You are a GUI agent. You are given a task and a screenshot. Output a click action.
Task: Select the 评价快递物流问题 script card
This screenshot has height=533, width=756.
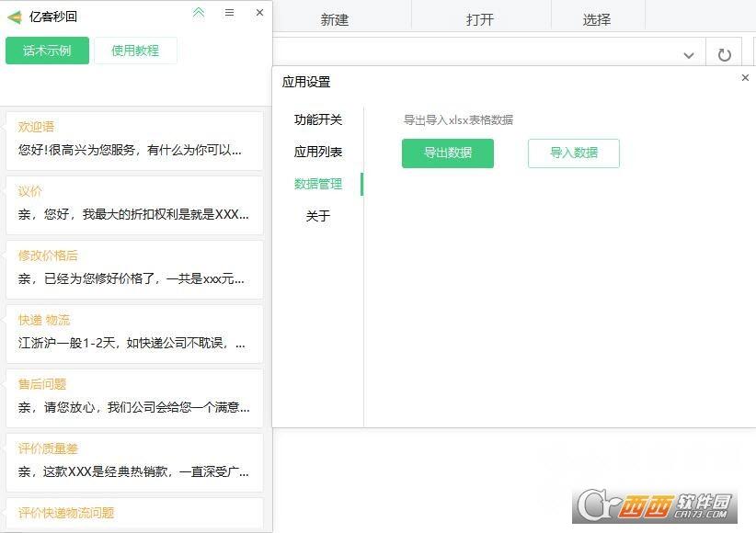tap(134, 514)
